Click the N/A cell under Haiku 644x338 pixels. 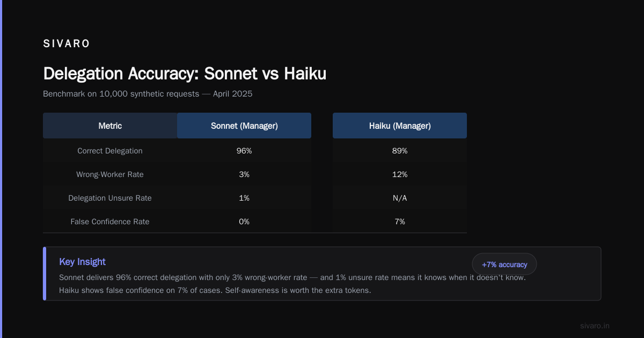pyautogui.click(x=400, y=198)
